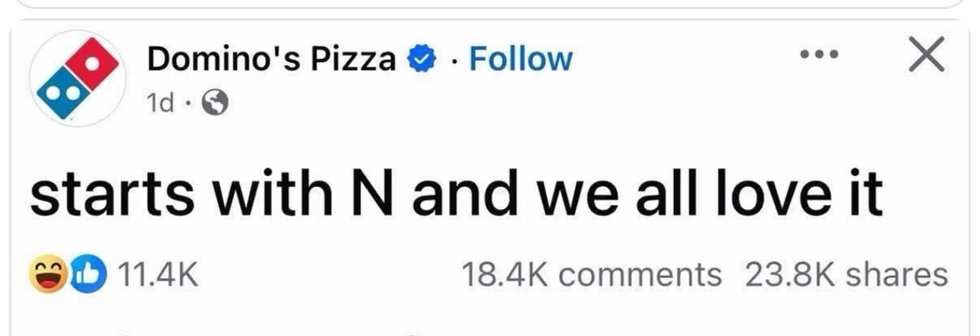Follow the Domino's Pizza page

[520, 59]
